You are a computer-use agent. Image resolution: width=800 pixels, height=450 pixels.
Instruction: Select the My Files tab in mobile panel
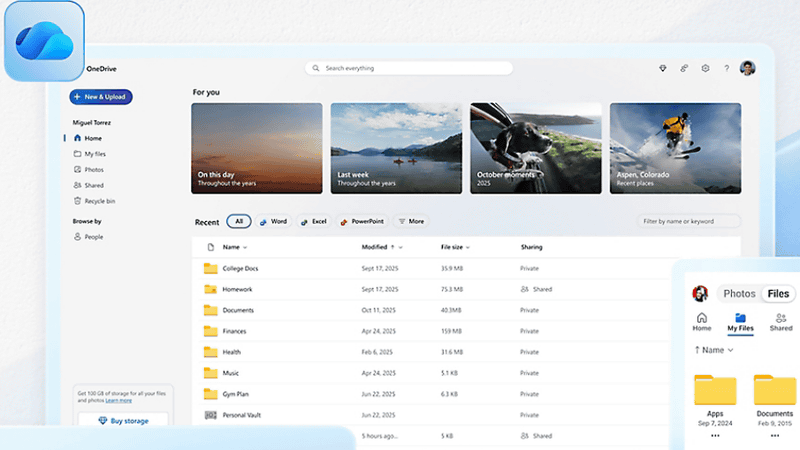tap(740, 322)
